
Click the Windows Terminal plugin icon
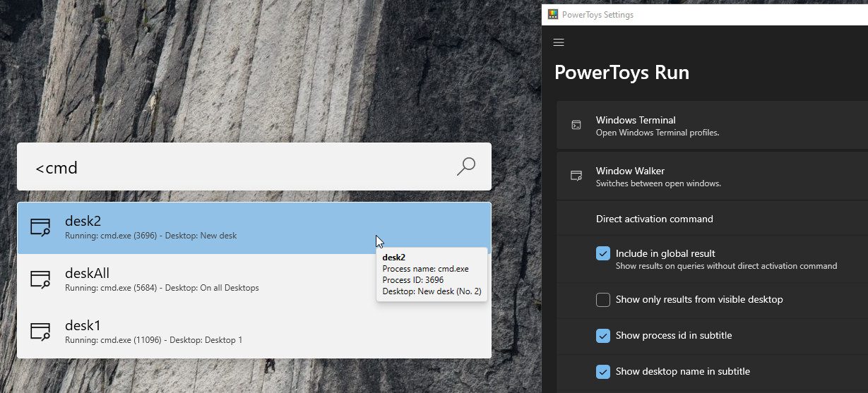click(x=576, y=126)
